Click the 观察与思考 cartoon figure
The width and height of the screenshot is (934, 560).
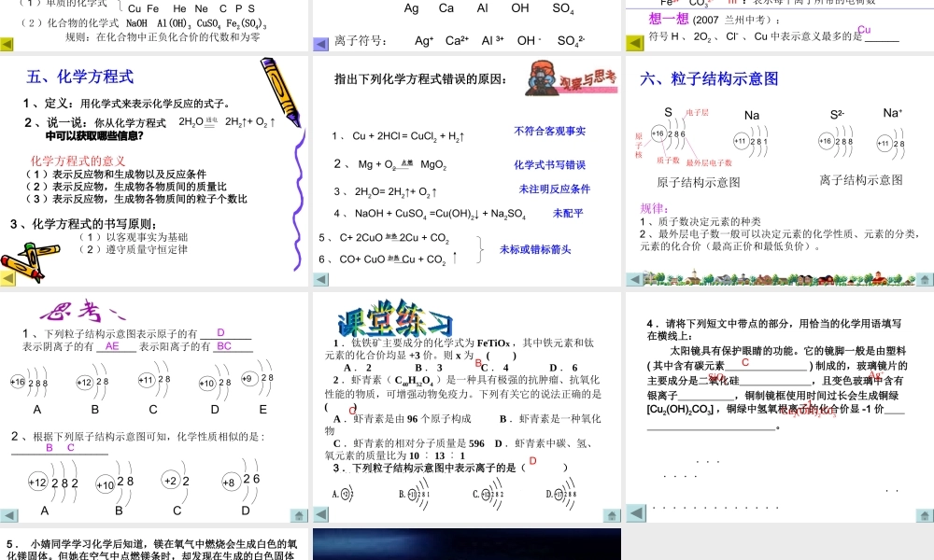(x=543, y=78)
